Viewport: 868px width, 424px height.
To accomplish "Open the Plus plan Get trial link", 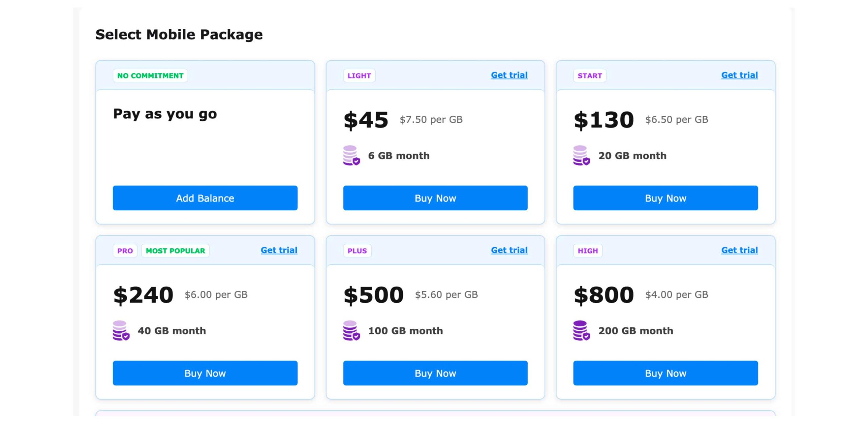I will click(509, 250).
